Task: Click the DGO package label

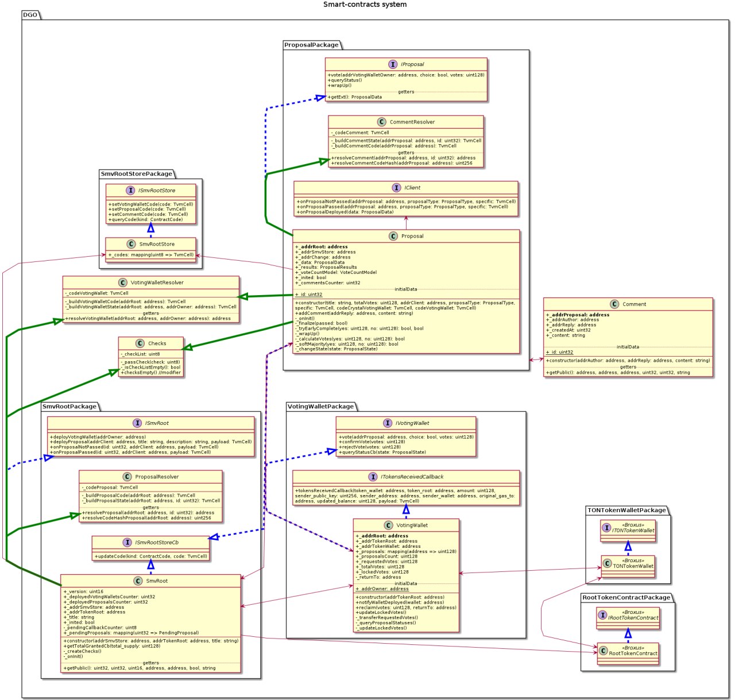Action: coord(30,14)
